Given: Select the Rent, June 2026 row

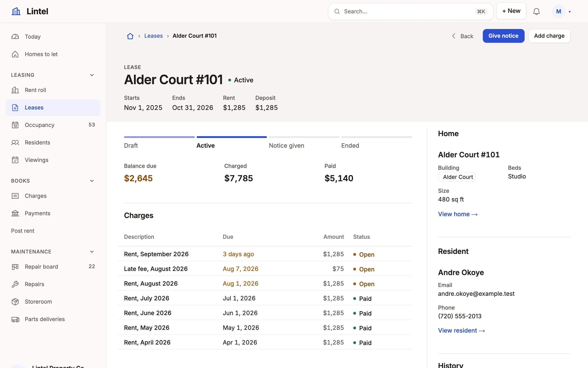Looking at the screenshot, I should [265, 313].
